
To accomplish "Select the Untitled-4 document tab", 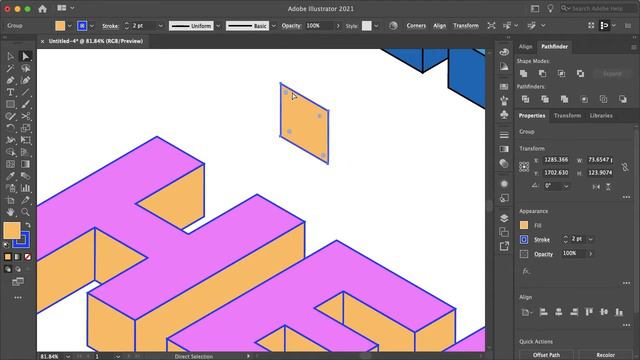I will coord(96,41).
